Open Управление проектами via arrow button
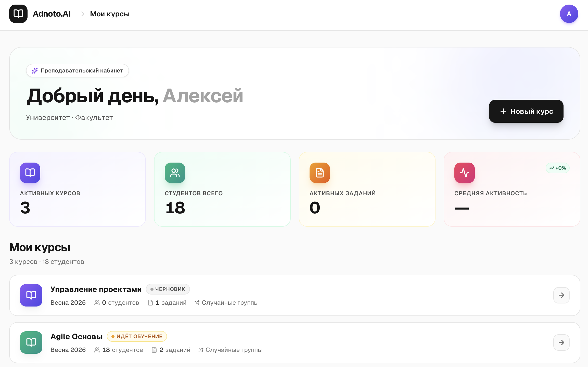The width and height of the screenshot is (588, 367). 561,295
